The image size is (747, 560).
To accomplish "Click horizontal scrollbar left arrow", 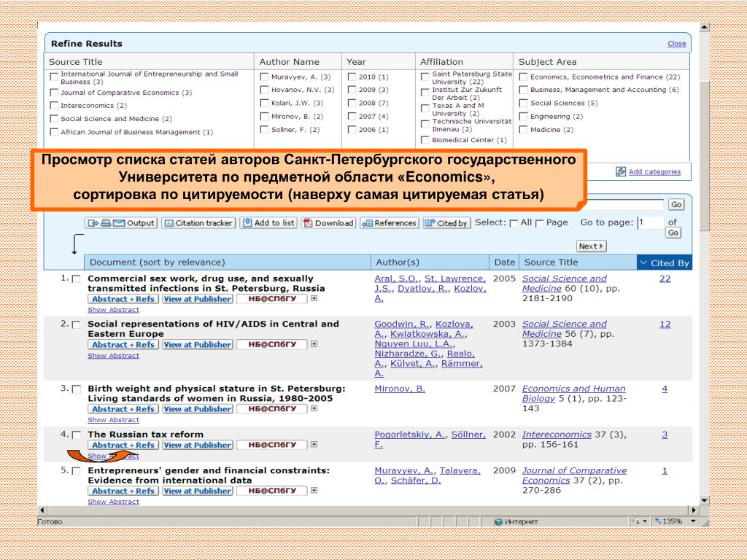I will 42,510.
